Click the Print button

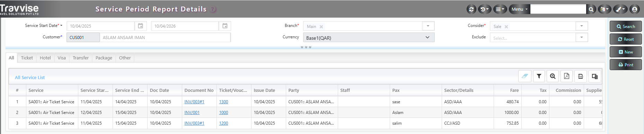(x=626, y=65)
